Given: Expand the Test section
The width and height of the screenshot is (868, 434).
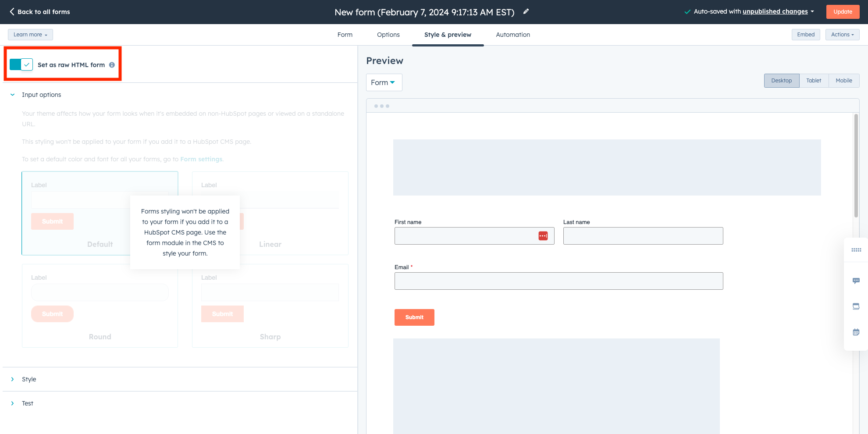Looking at the screenshot, I should click(x=27, y=403).
